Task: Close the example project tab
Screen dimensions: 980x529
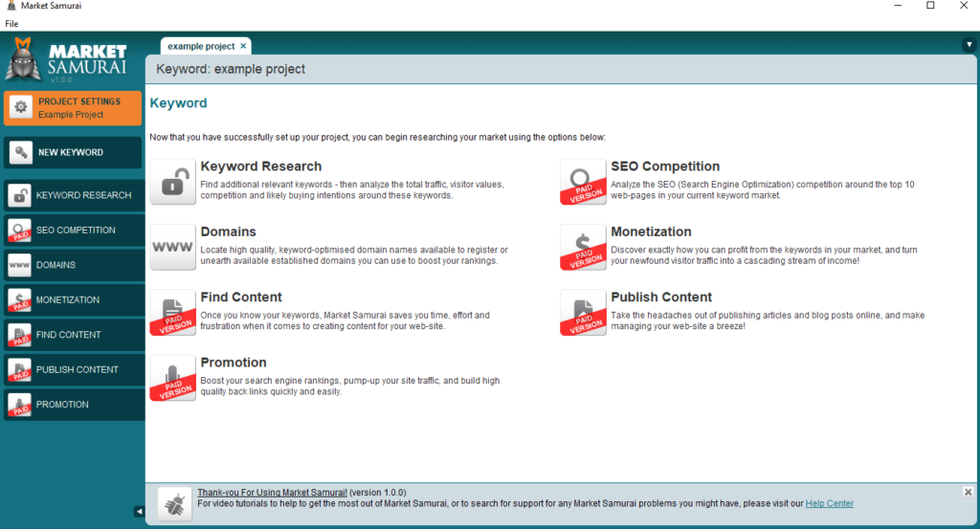Action: [x=243, y=46]
